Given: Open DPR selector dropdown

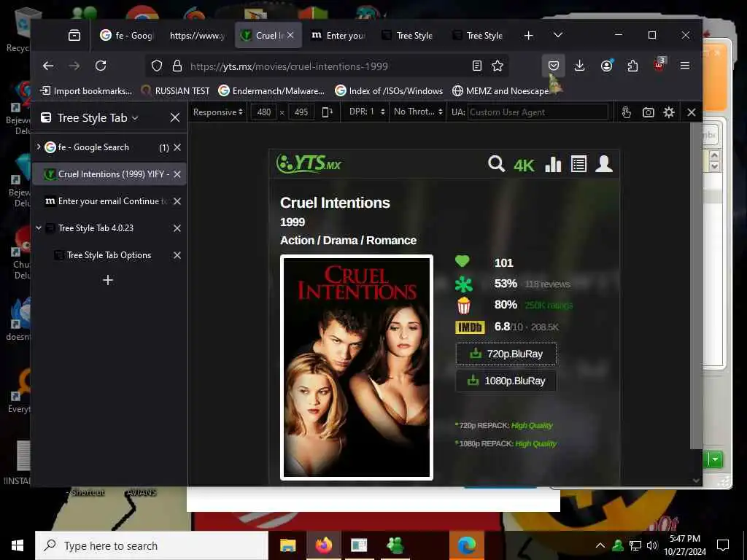Looking at the screenshot, I should (366, 112).
